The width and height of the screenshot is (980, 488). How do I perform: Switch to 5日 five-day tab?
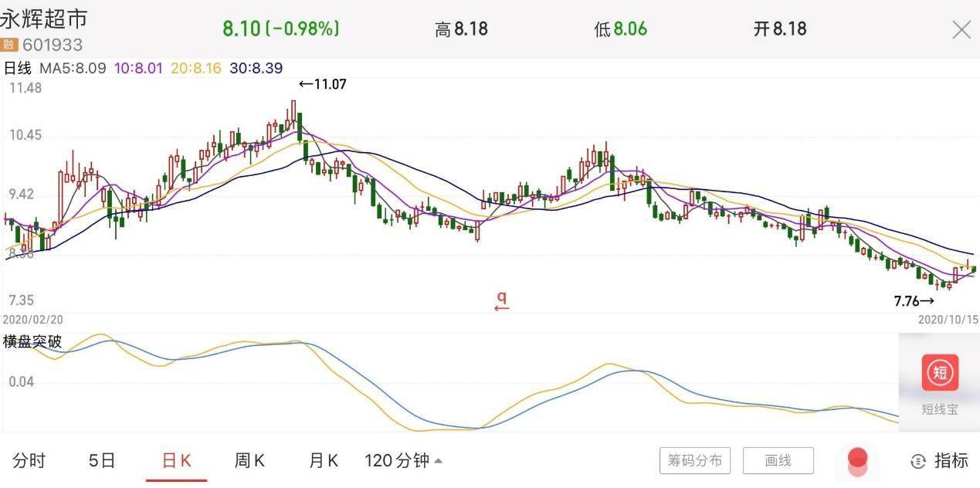[102, 461]
